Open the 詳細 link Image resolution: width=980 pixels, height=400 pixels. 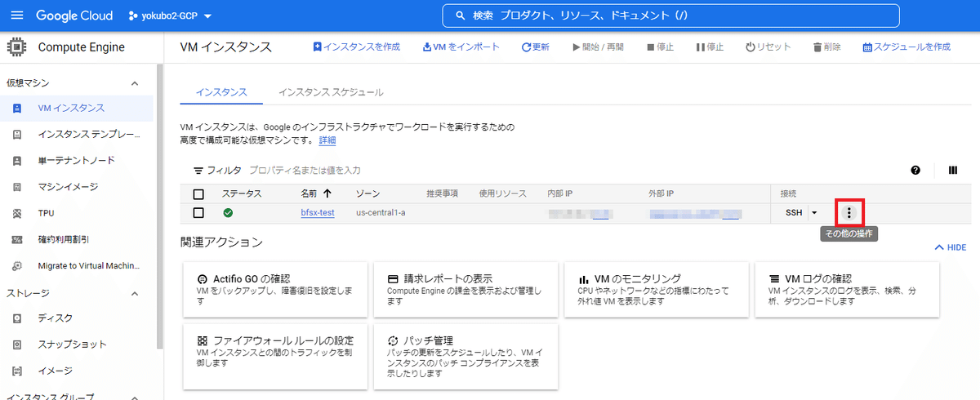click(327, 140)
